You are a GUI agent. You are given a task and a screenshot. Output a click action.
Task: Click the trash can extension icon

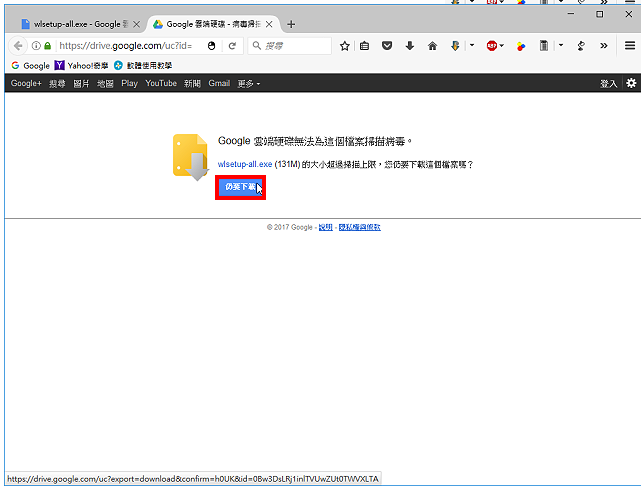point(543,46)
